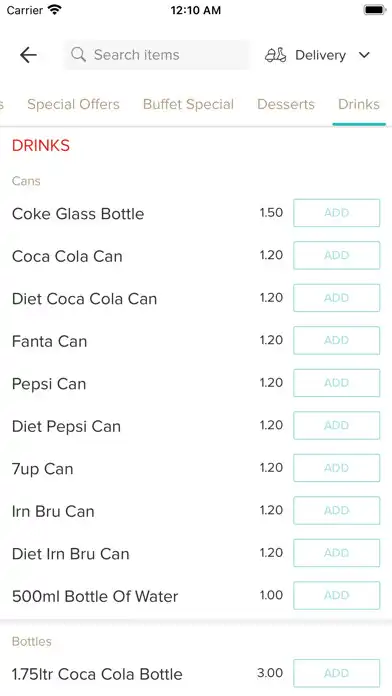Open the 7up Can item
This screenshot has height=696, width=392.
(43, 469)
